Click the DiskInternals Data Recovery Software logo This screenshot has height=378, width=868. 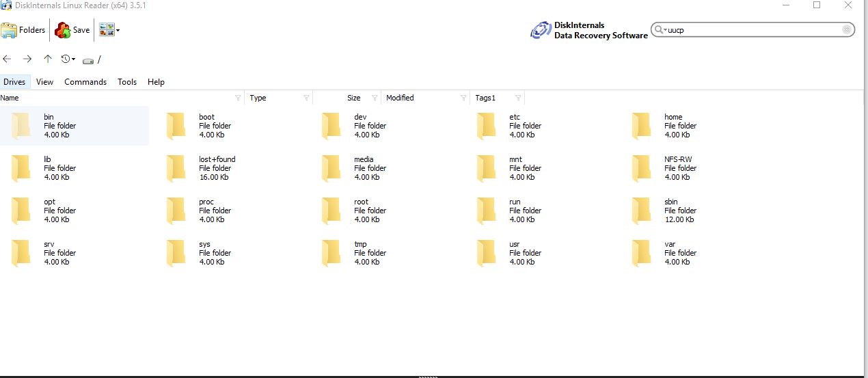[589, 30]
